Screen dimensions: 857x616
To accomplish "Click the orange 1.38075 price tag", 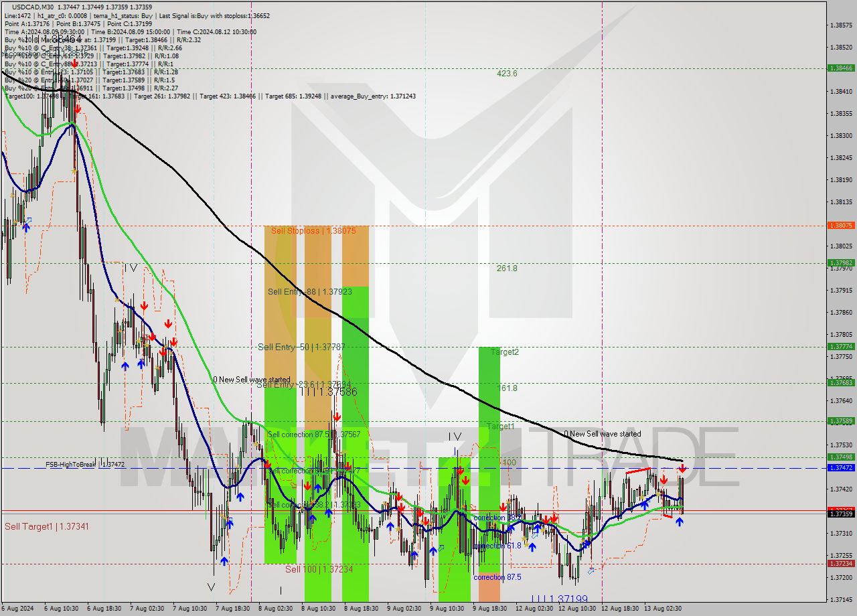I will [841, 226].
